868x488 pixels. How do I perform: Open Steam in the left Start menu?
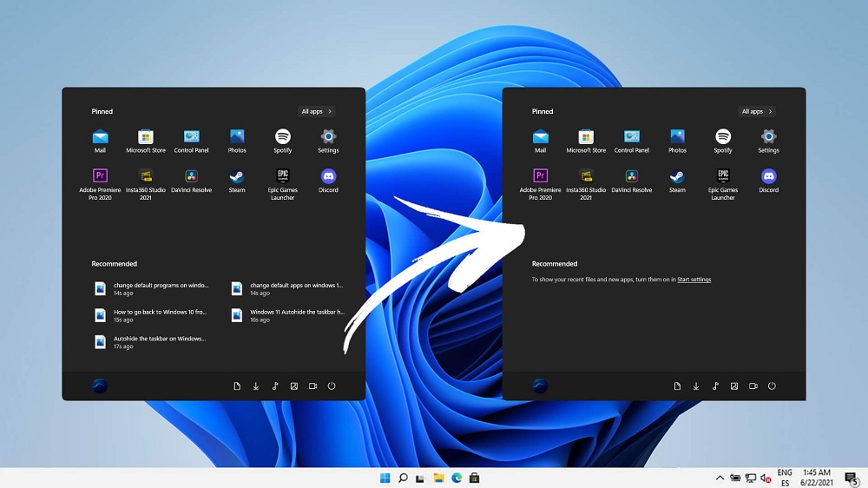click(237, 176)
